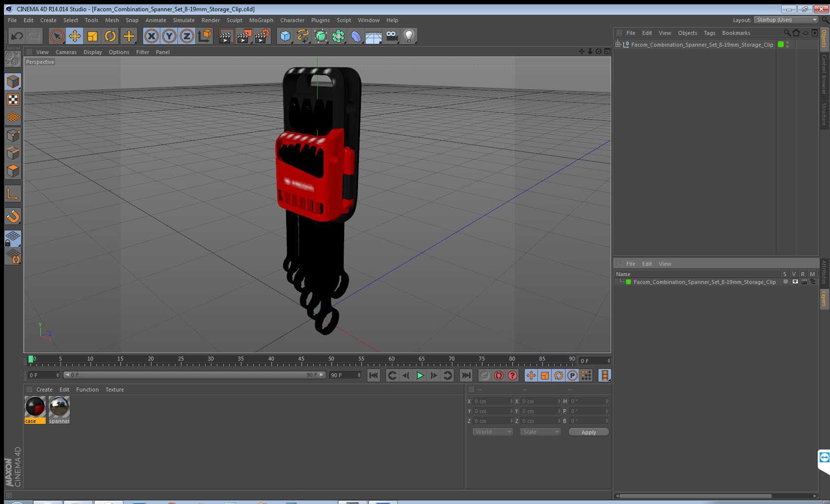
Task: Add a Camera object
Action: pos(391,36)
